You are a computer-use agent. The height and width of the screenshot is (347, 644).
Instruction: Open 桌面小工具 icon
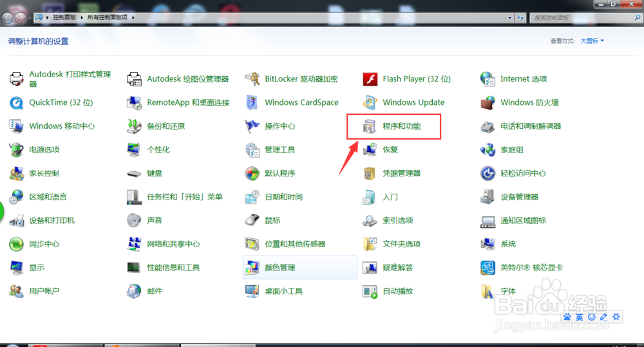click(252, 291)
